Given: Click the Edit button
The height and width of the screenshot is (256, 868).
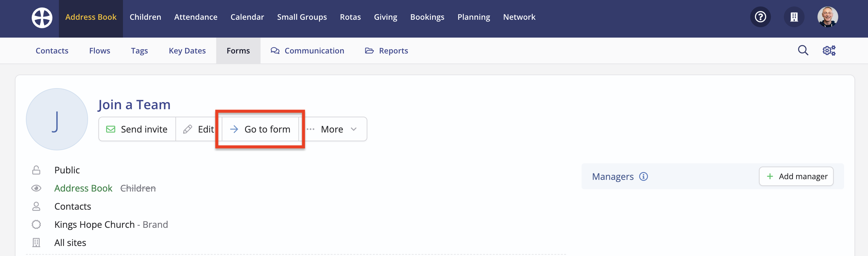Looking at the screenshot, I should [198, 129].
